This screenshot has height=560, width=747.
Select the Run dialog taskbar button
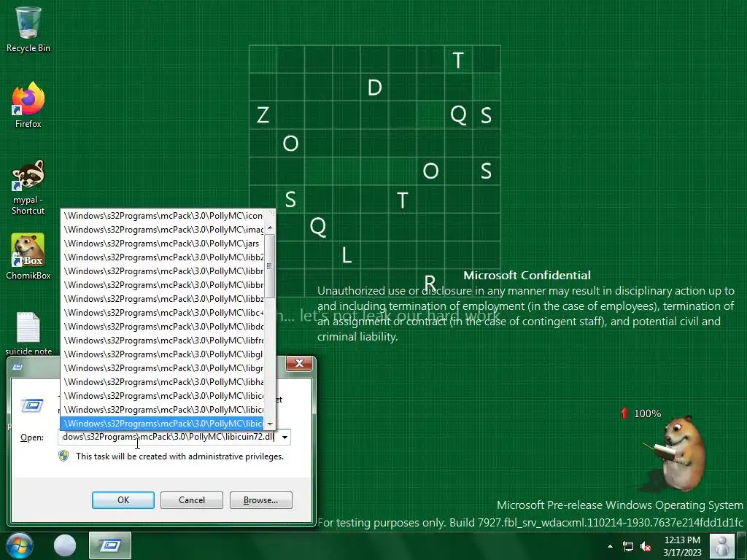click(x=110, y=545)
